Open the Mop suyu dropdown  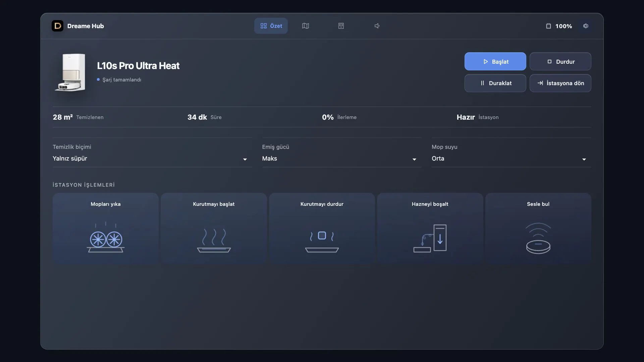tap(511, 159)
